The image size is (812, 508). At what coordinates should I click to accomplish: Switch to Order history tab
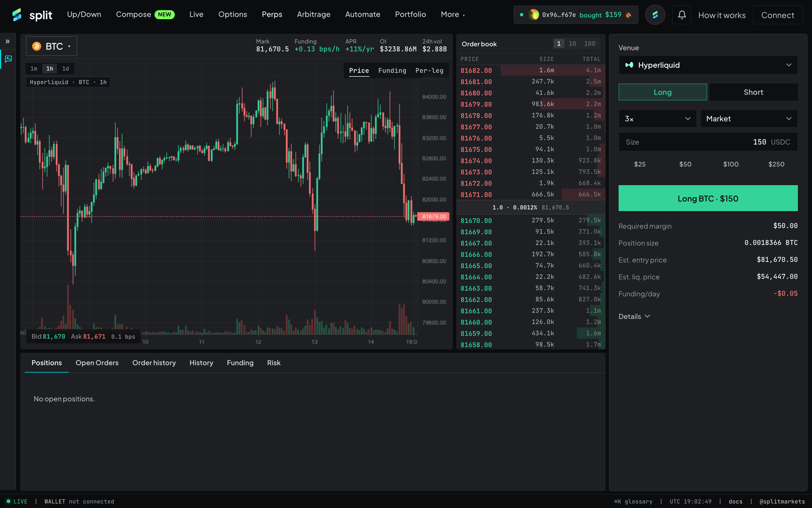click(154, 363)
